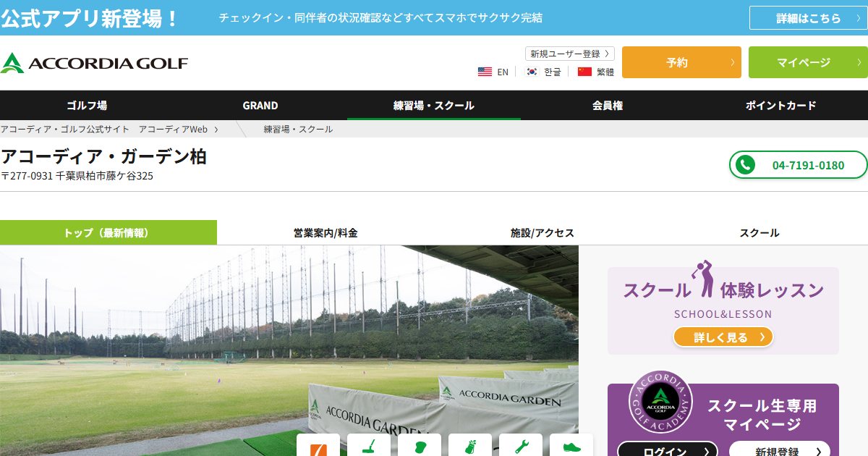Click the Accordia Golf logo
Viewport: 868px width, 456px height.
pos(94,63)
